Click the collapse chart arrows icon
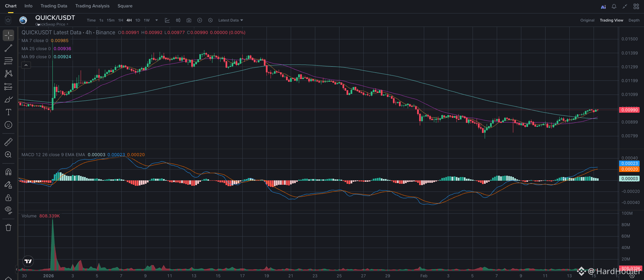The width and height of the screenshot is (644, 280). [625, 6]
